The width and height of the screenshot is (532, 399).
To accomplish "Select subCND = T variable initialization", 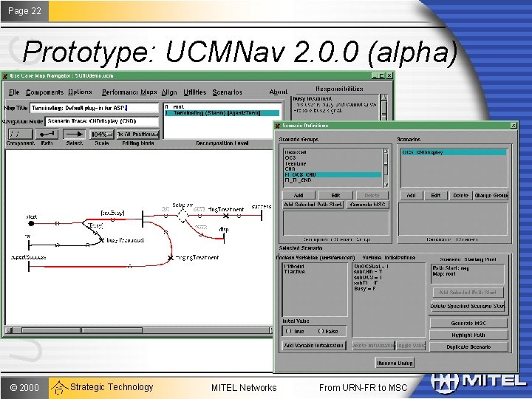I will point(368,272).
